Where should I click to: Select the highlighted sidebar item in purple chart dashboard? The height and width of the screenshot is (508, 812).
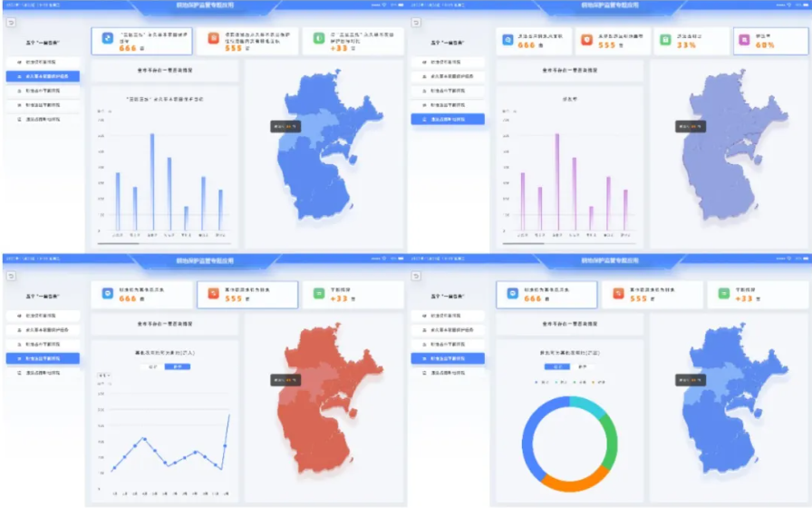tap(448, 119)
